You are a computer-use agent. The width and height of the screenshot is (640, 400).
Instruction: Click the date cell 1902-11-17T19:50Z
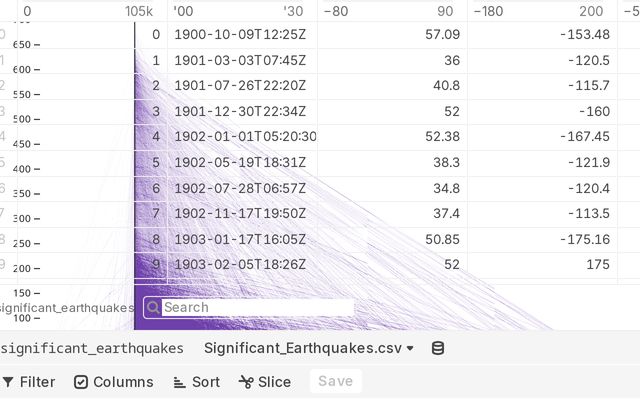point(240,213)
